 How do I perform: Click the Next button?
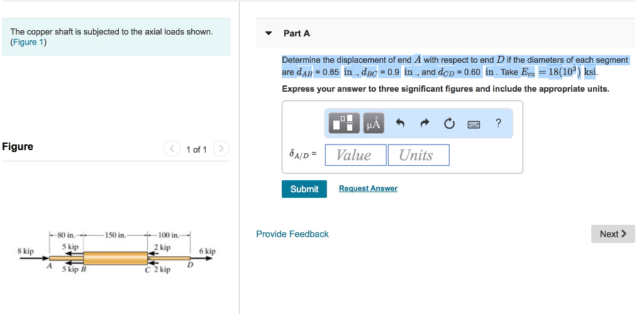pyautogui.click(x=613, y=234)
